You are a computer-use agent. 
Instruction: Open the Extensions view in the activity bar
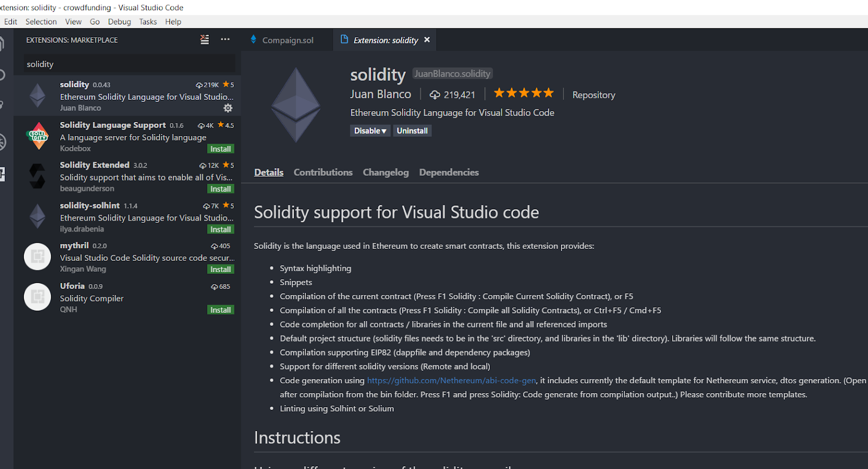coord(3,174)
